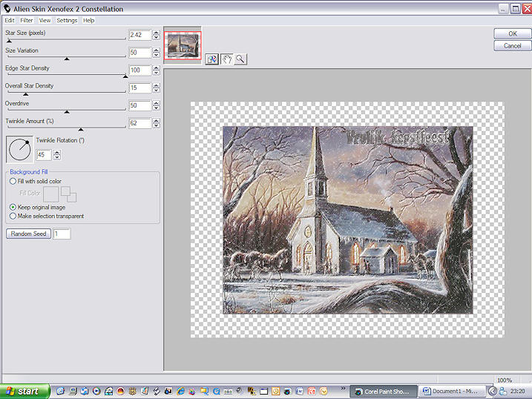Click the Twinkle Amount value field 62

coord(140,123)
